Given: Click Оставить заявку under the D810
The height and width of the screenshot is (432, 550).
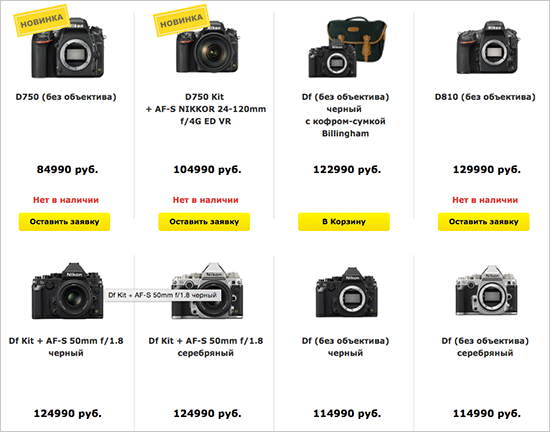Looking at the screenshot, I should tap(484, 222).
